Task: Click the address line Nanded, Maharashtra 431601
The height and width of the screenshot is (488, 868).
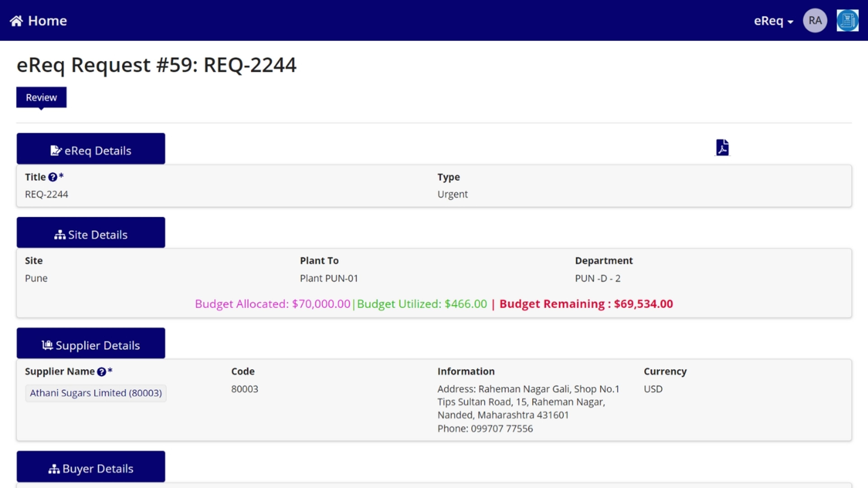Action: click(503, 415)
